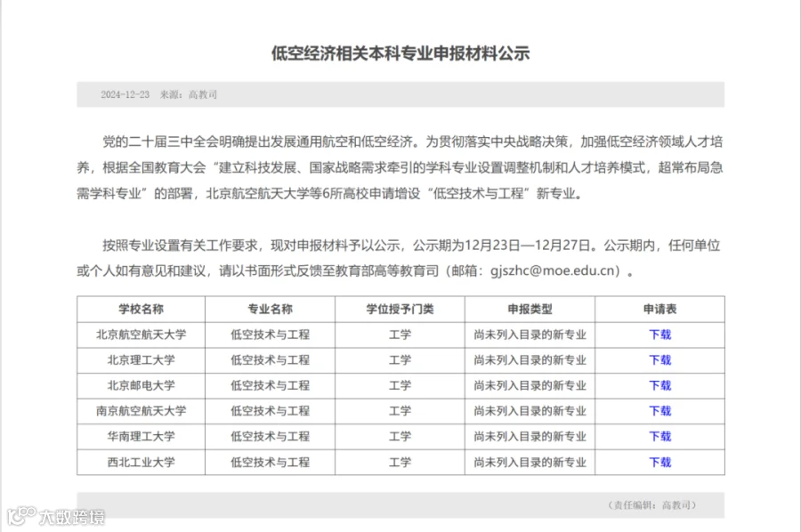Viewport: 801px width, 532px height.
Task: Click the 申请表 column header
Action: 659,310
